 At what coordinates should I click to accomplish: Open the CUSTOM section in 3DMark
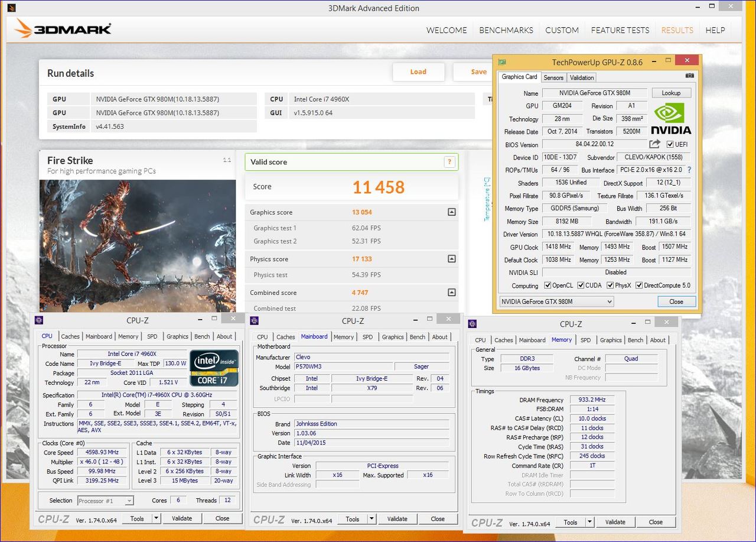tap(562, 30)
